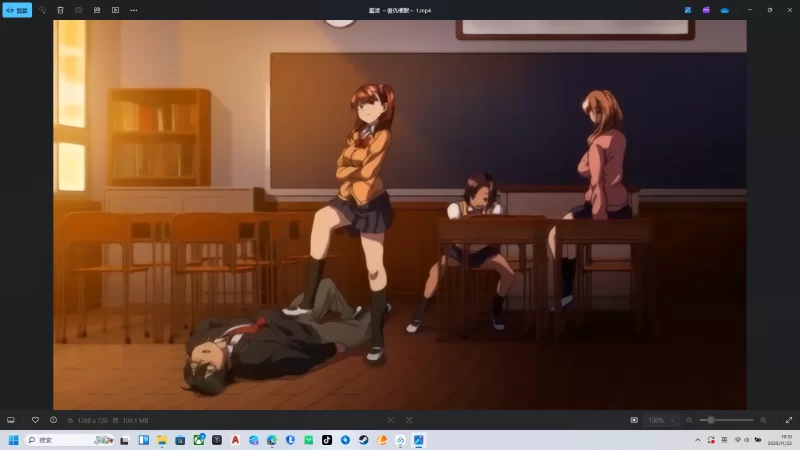800x450 pixels.
Task: Switch input method via the 英 indicator
Action: (x=724, y=440)
